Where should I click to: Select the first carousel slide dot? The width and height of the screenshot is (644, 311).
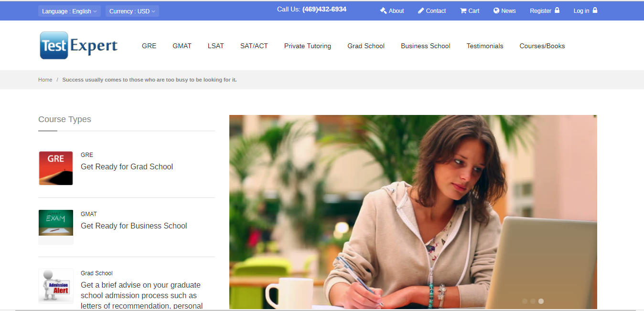point(525,301)
